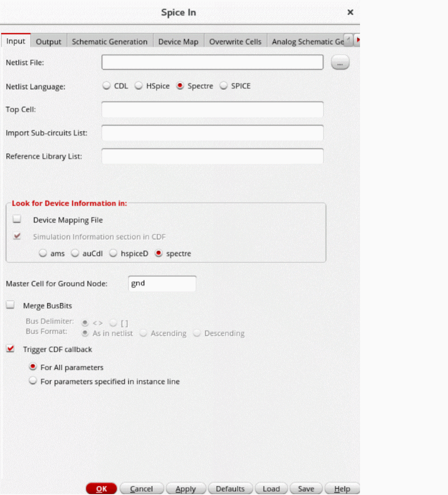
Task: Click the Import Sub-circuits List field
Action: coord(212,132)
